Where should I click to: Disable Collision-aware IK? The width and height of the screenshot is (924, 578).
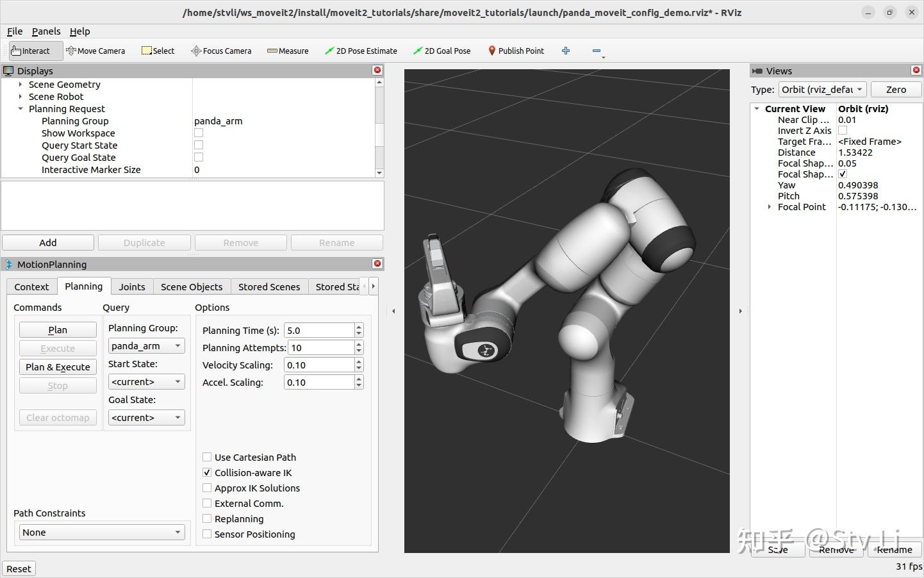tap(207, 472)
